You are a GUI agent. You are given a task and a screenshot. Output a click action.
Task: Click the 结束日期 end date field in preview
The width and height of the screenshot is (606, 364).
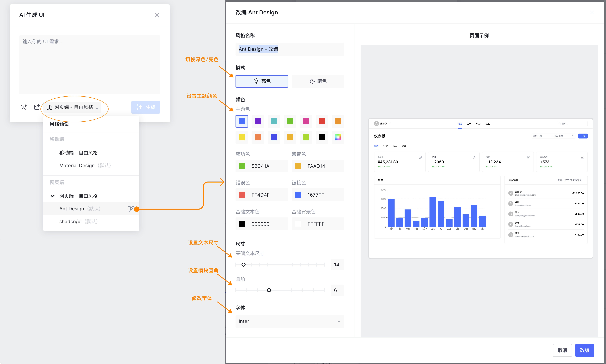coord(559,136)
